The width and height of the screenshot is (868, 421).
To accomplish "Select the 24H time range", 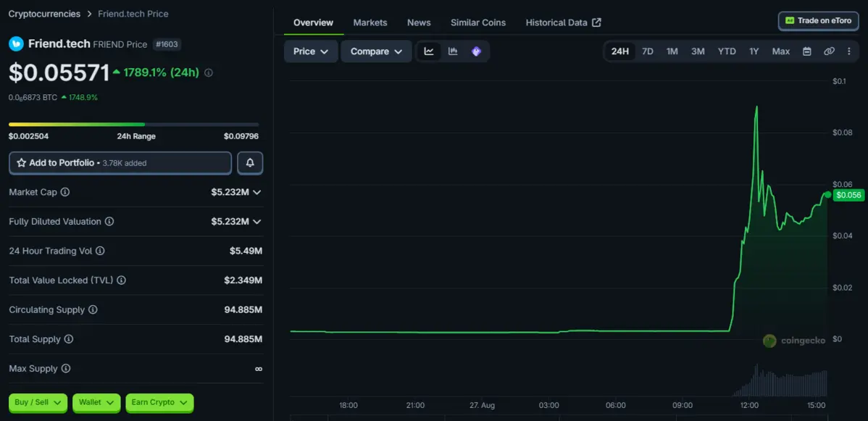I will pos(620,51).
